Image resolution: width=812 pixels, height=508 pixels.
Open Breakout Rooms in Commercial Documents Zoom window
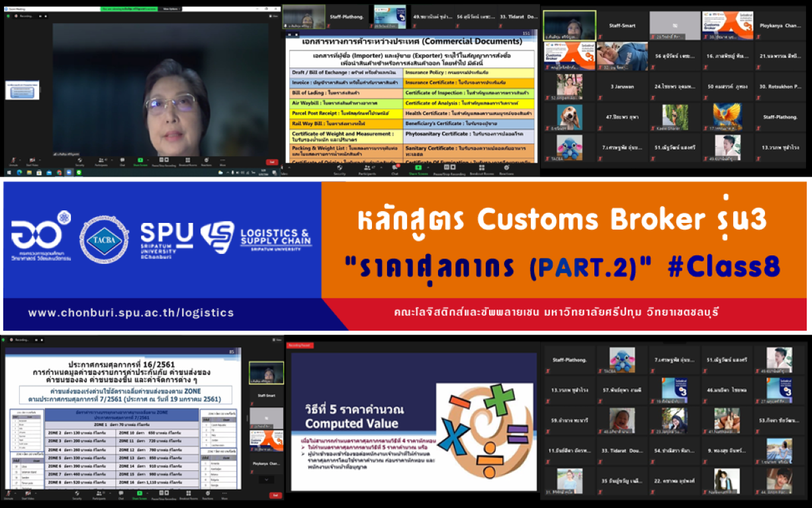[481, 171]
